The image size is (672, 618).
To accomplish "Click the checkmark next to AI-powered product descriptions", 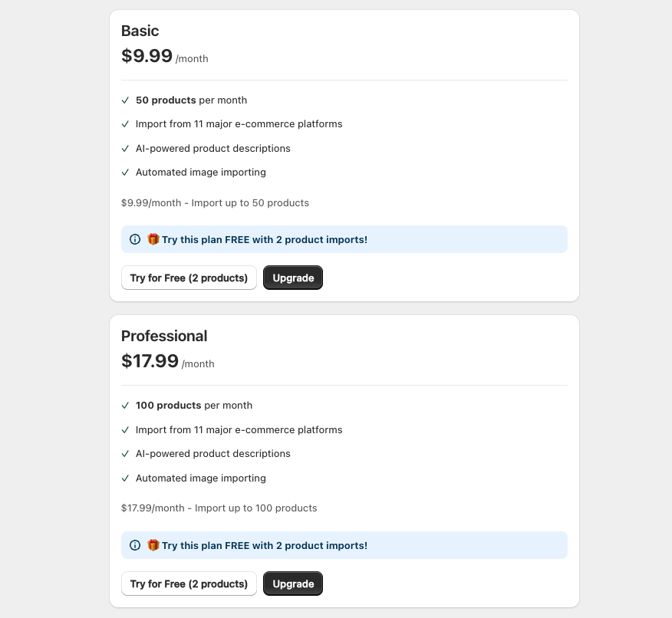I will tap(126, 148).
